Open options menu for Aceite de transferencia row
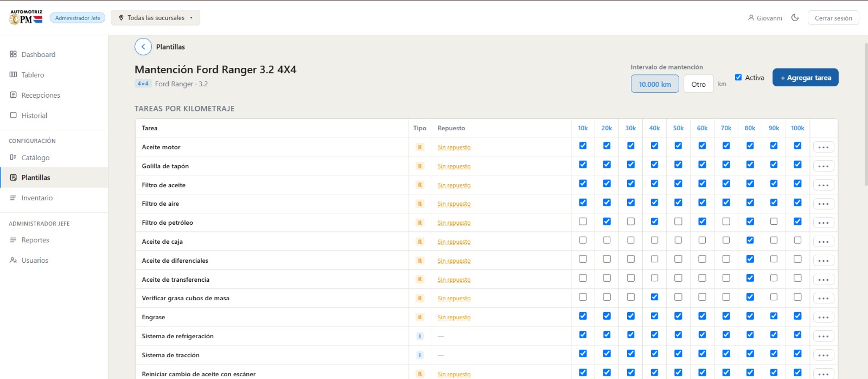The height and width of the screenshot is (379, 868). pyautogui.click(x=824, y=280)
